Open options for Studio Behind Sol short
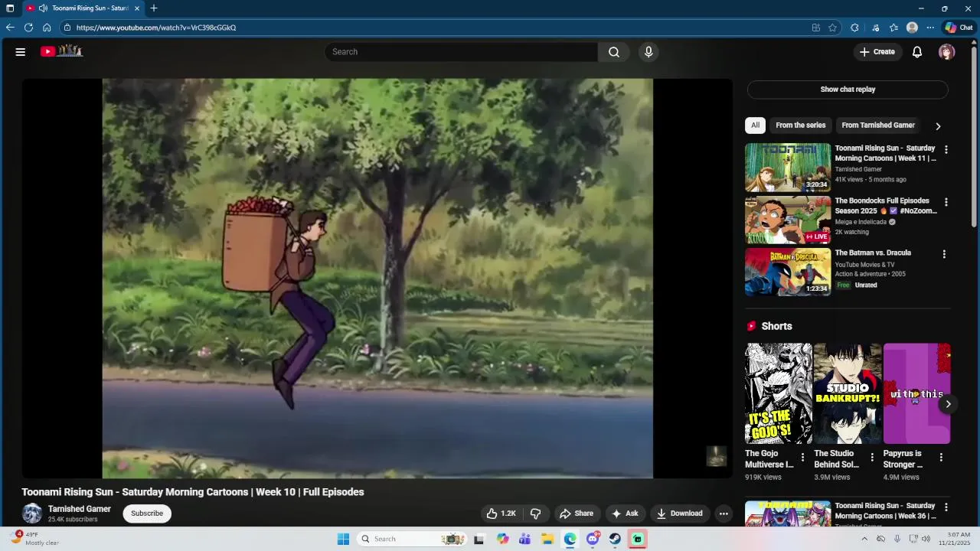Viewport: 980px width, 551px height. [x=872, y=458]
